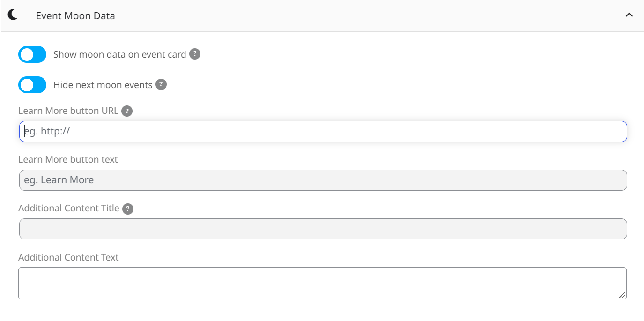The image size is (644, 321).
Task: Collapse the Event Moon Data section chevron
Action: click(629, 15)
